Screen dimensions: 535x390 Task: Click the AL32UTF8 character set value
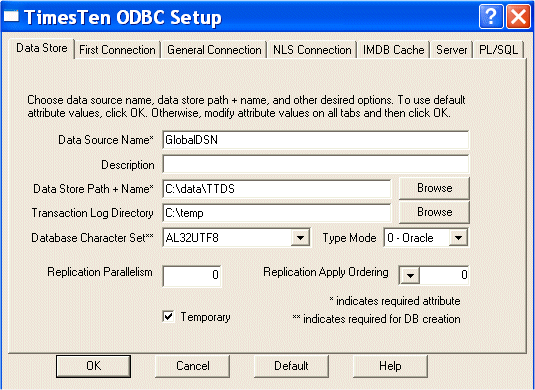192,238
